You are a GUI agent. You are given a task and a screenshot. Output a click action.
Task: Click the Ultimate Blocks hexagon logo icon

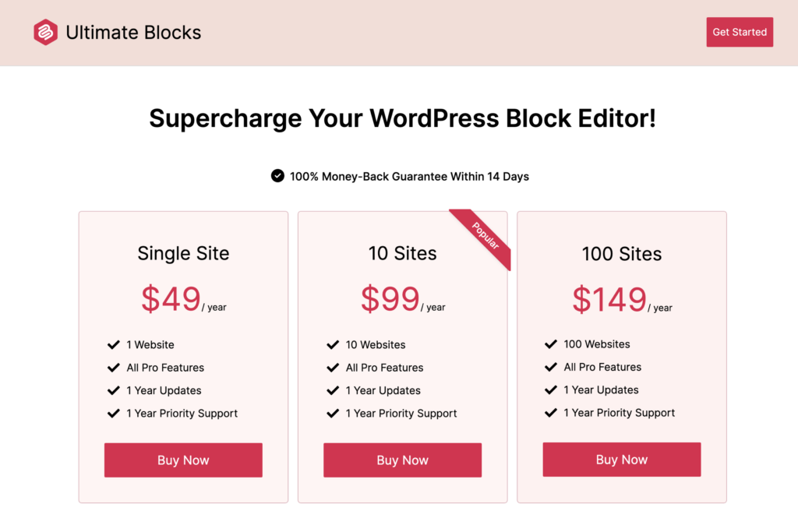point(45,33)
